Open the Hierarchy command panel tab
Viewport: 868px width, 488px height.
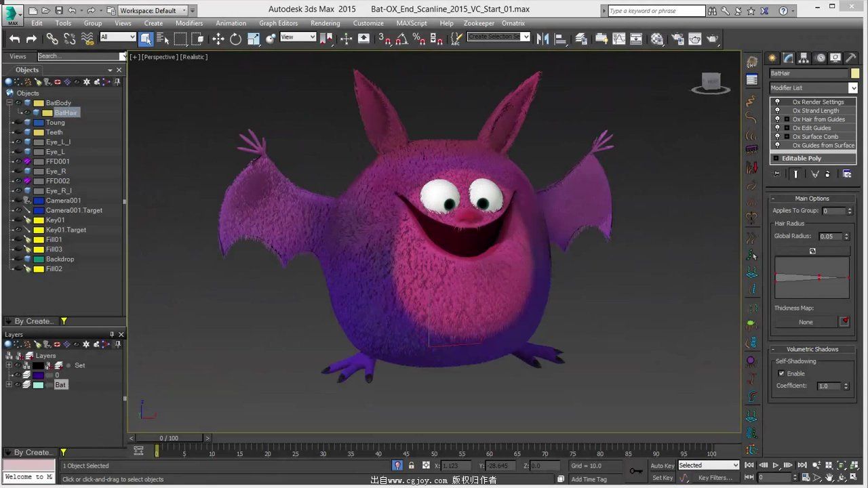(804, 58)
